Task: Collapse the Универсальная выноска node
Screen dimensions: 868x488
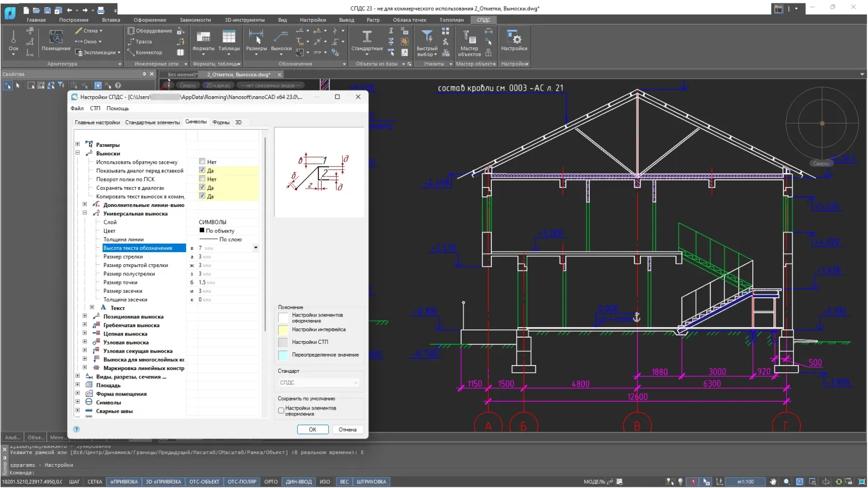Action: click(85, 214)
